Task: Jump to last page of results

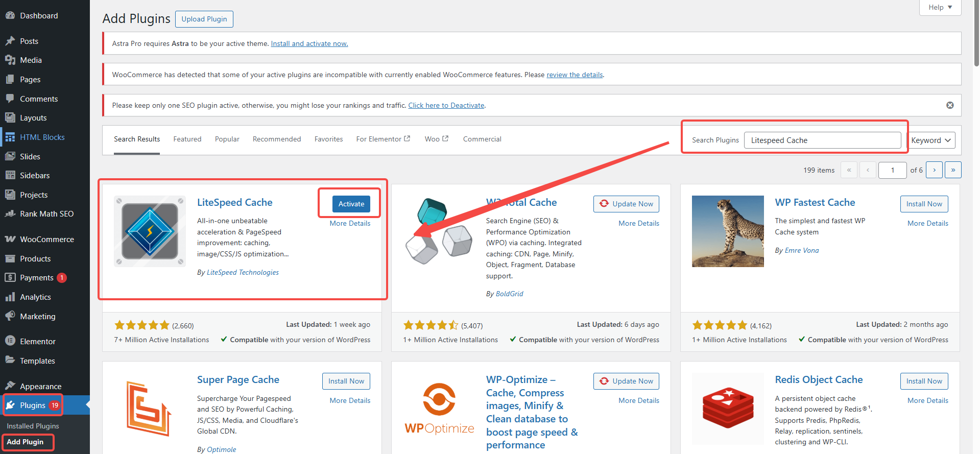Action: coord(953,170)
